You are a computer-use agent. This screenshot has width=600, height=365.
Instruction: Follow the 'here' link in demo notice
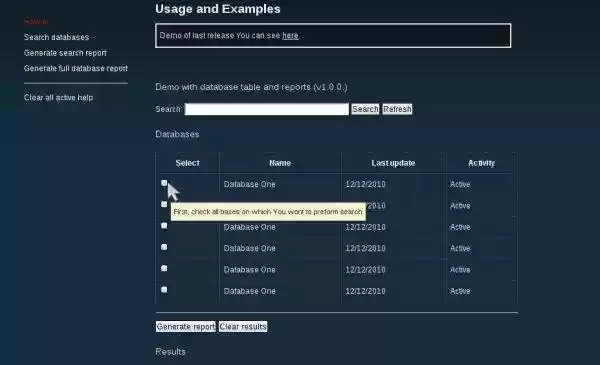pos(290,36)
